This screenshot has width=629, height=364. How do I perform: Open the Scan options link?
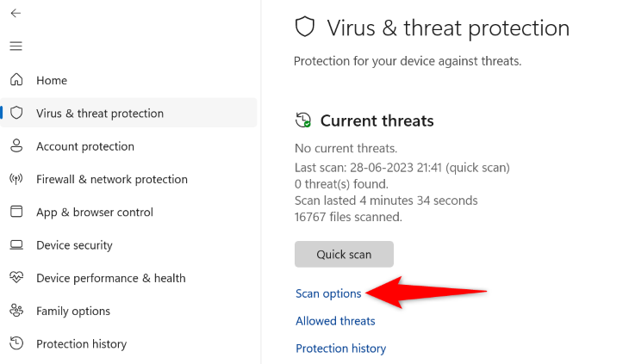click(x=328, y=293)
